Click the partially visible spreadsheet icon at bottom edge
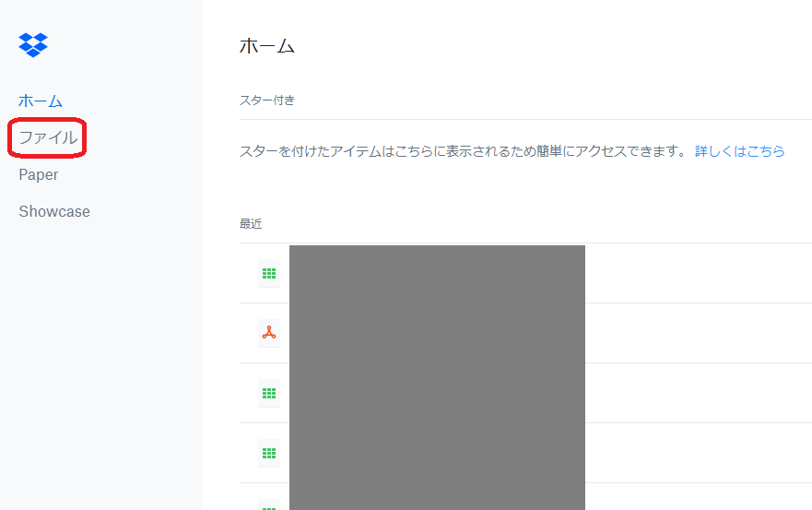The width and height of the screenshot is (812, 510). [269, 504]
